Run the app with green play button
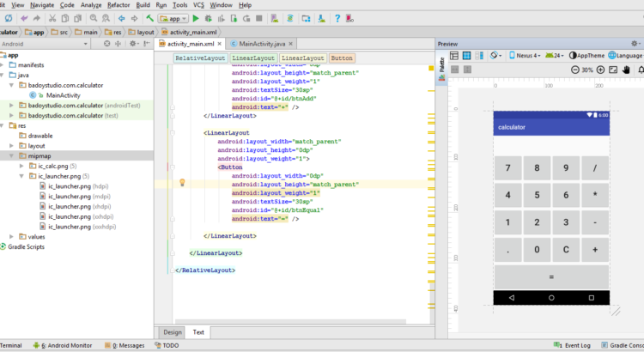Screen dimensions: 644x352 [x=196, y=18]
